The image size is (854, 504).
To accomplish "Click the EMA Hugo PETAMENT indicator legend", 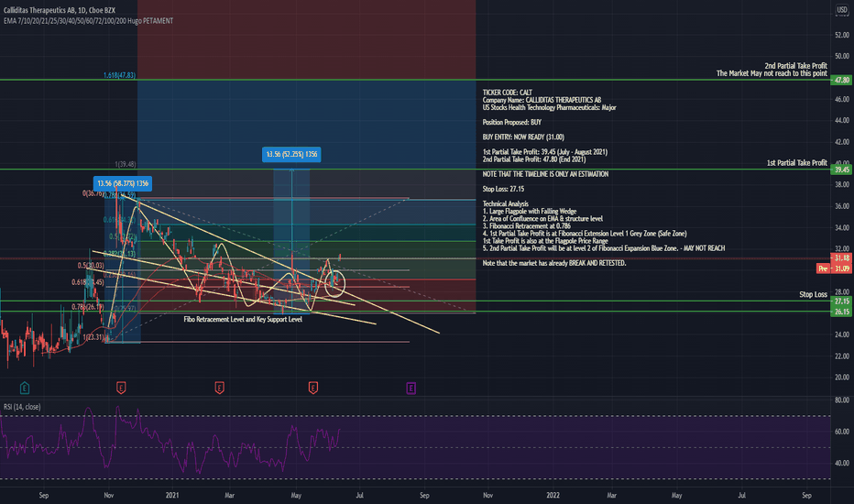I will (x=88, y=21).
